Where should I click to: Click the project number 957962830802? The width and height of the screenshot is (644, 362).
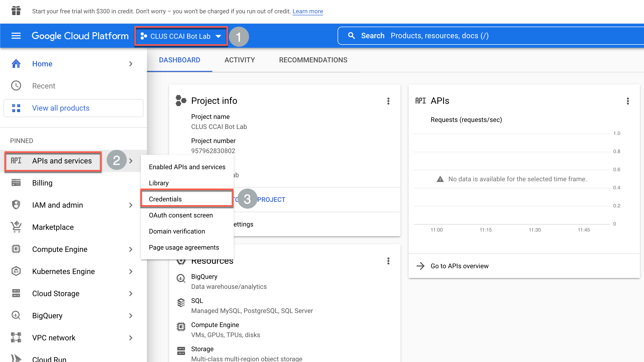pyautogui.click(x=213, y=151)
